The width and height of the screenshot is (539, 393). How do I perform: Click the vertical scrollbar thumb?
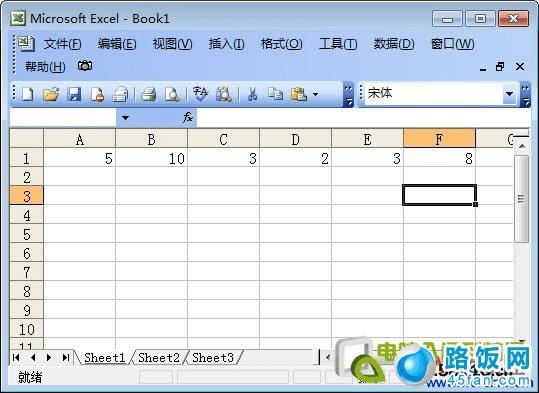click(x=521, y=199)
